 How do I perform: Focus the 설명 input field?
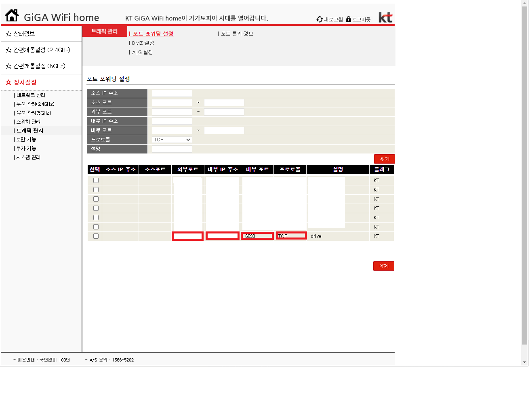[172, 149]
